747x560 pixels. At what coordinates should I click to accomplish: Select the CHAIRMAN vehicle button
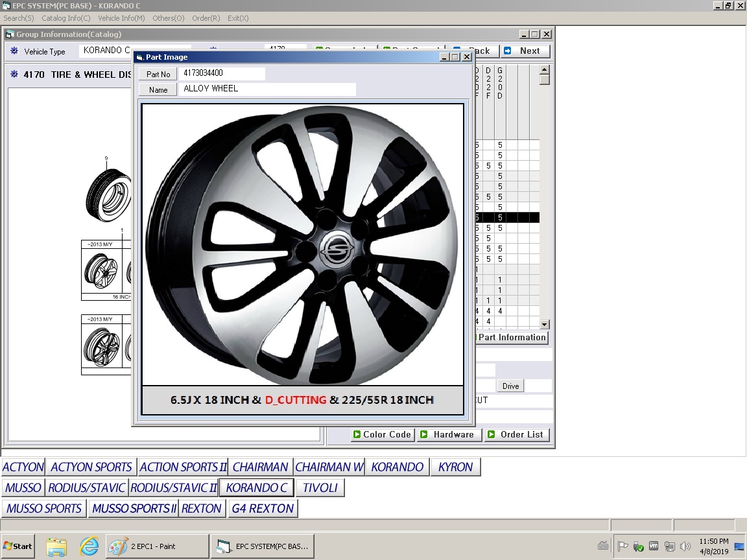point(260,467)
